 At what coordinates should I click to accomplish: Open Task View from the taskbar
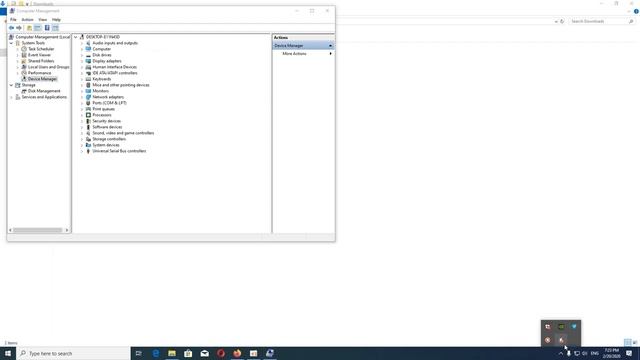(x=139, y=353)
